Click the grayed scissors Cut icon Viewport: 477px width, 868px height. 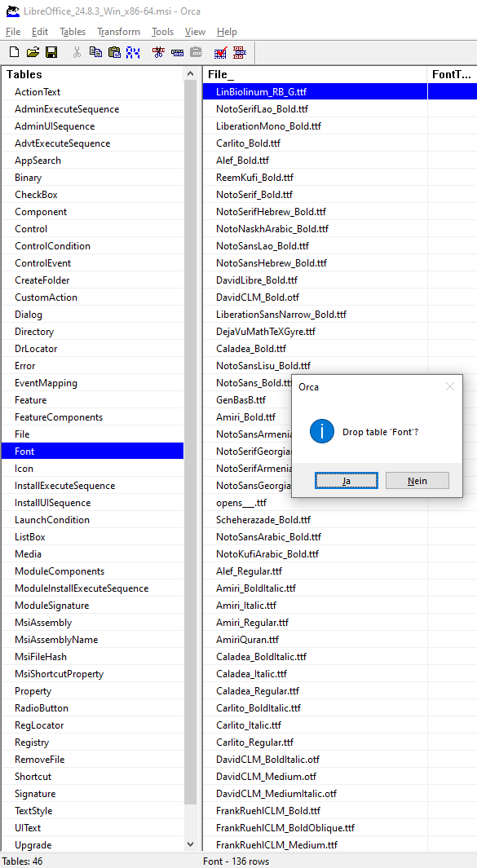(x=77, y=53)
